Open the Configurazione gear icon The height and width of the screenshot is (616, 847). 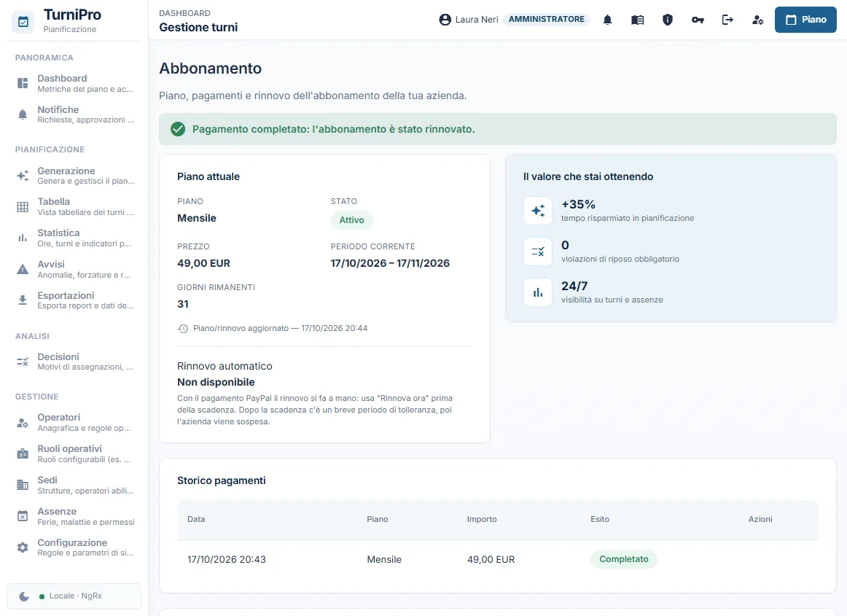pos(23,547)
